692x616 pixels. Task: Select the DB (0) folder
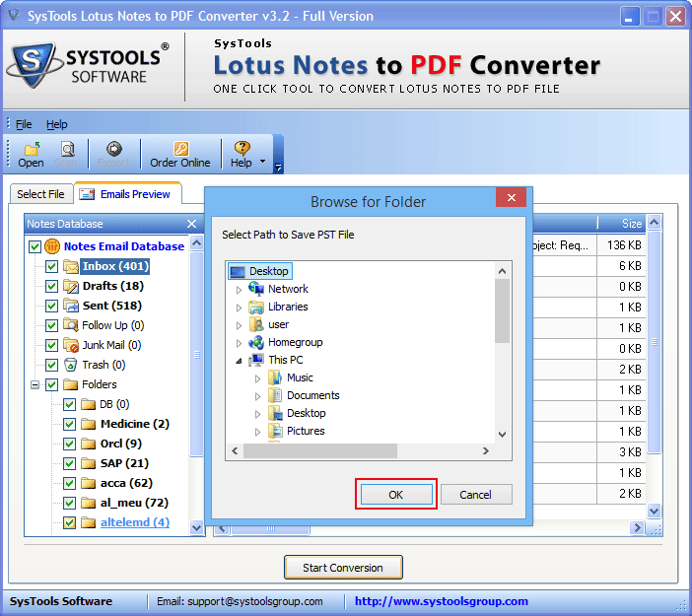pyautogui.click(x=114, y=404)
